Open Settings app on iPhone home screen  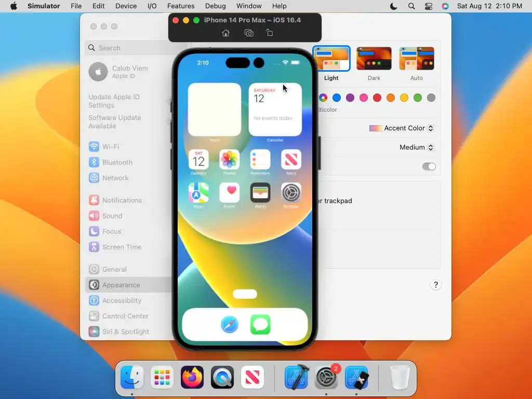(x=291, y=193)
